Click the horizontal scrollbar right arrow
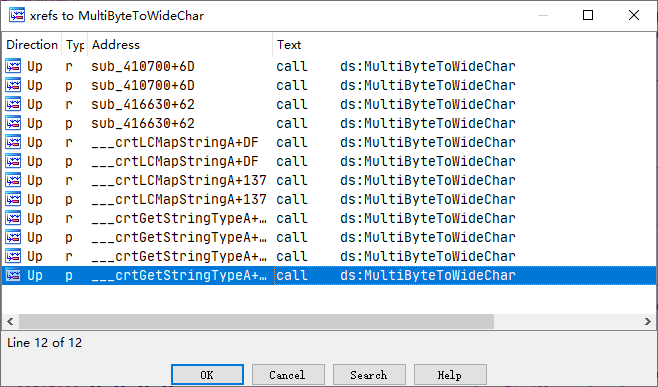Viewport: 658px width, 387px height. 648,322
